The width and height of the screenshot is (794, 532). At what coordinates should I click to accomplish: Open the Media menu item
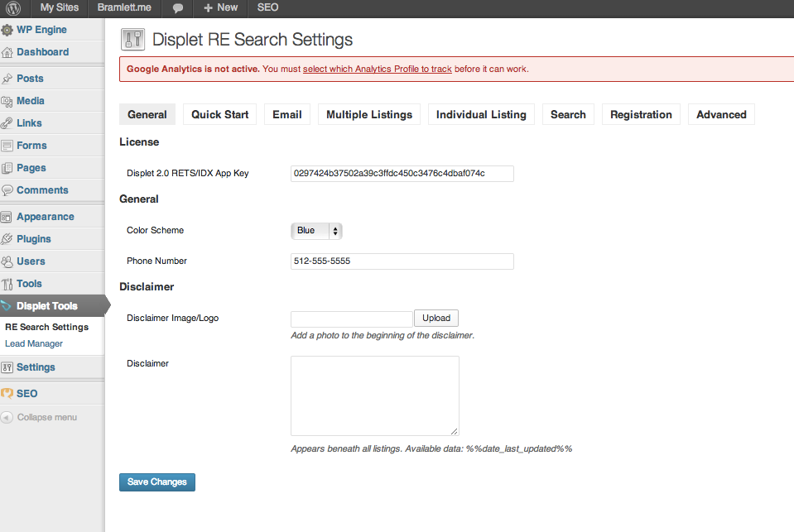click(52, 101)
